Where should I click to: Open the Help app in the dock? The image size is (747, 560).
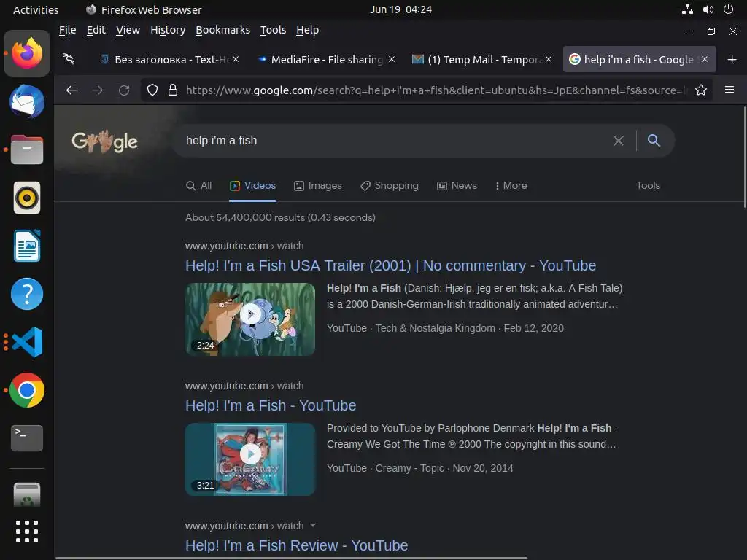pos(27,294)
